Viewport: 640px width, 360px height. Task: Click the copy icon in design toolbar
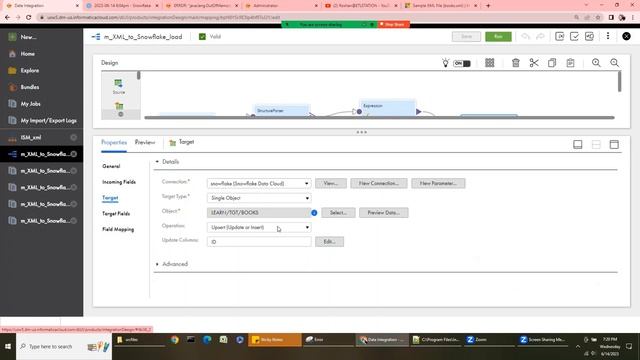point(552,63)
